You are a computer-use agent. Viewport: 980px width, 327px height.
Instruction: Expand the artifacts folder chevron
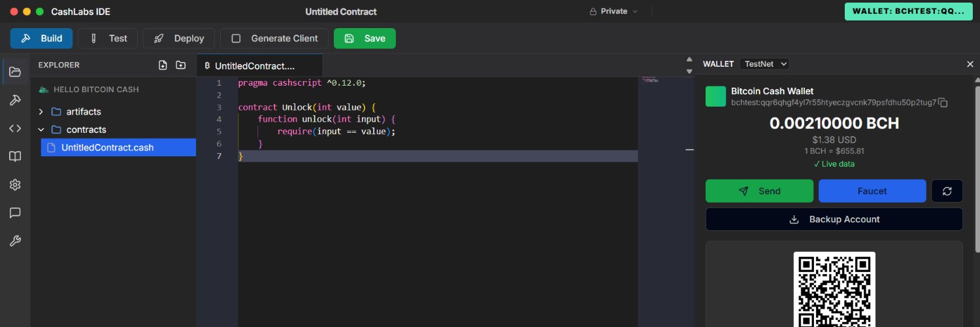point(41,112)
